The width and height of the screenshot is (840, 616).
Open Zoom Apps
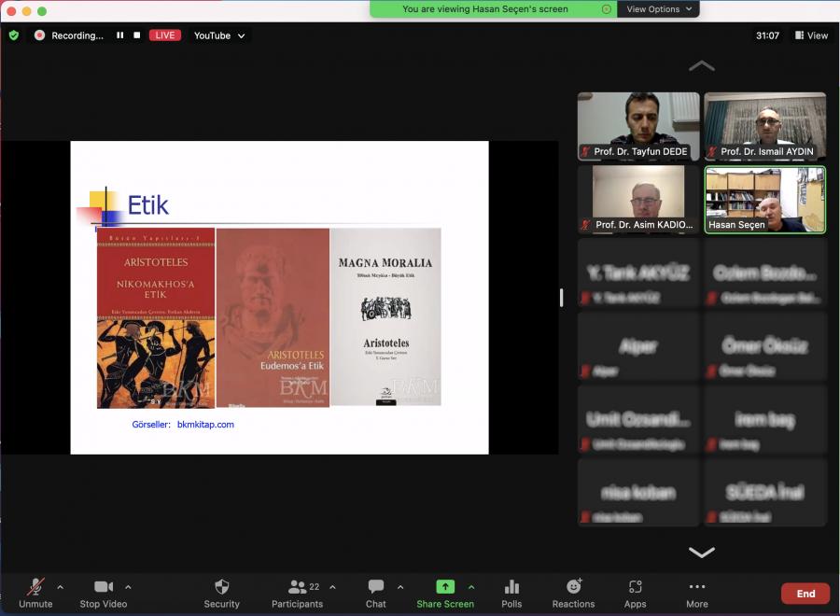[636, 594]
